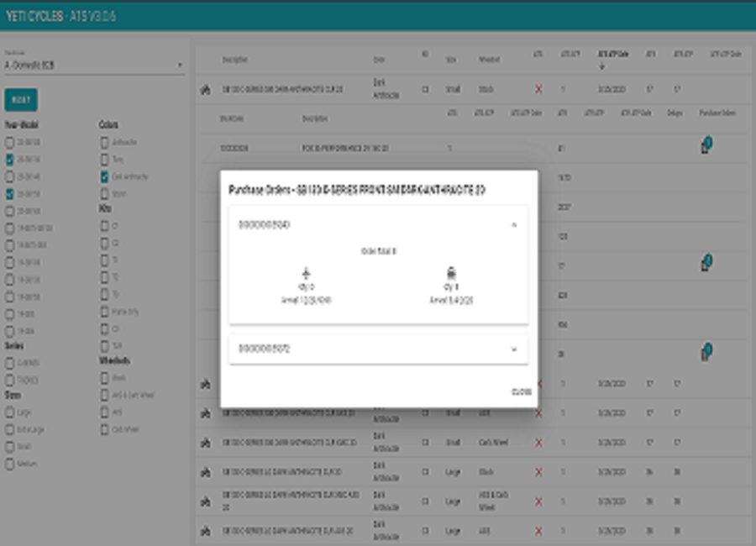Click bike icon of Large AXS & Carb Wheel row
Viewport: 756px width, 546px height.
pyautogui.click(x=206, y=501)
